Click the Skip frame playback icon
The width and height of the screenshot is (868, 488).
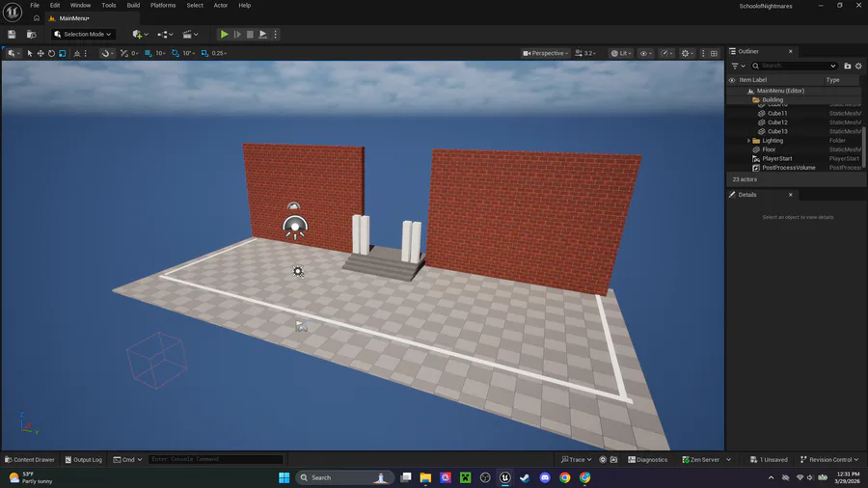click(x=237, y=35)
